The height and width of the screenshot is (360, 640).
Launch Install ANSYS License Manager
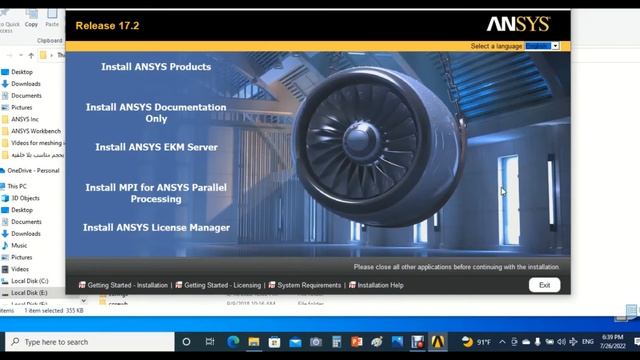156,228
